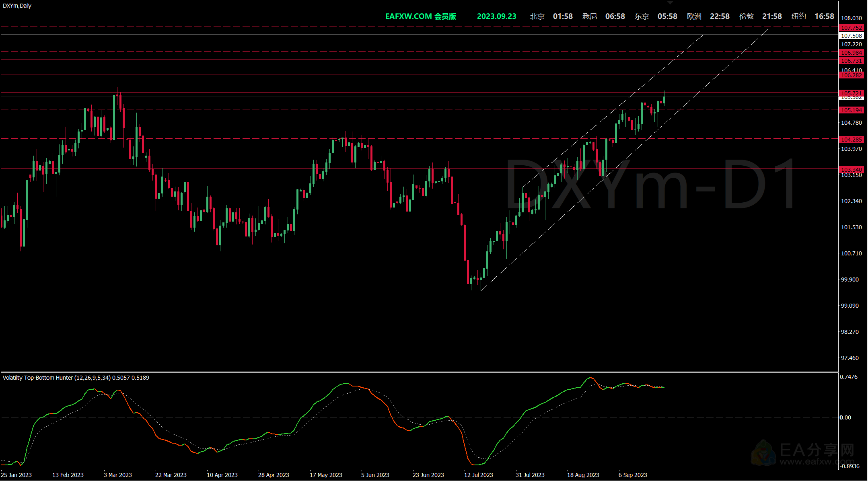The image size is (868, 481).
Task: Click the 17 May 2023 date label
Action: tap(326, 475)
